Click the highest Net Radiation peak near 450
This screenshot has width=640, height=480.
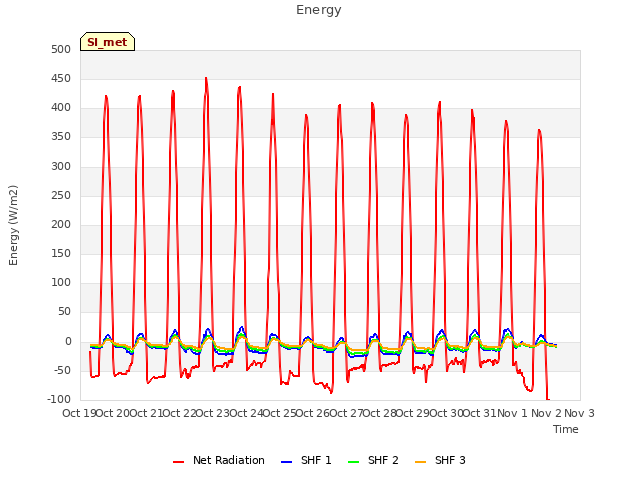(x=206, y=78)
